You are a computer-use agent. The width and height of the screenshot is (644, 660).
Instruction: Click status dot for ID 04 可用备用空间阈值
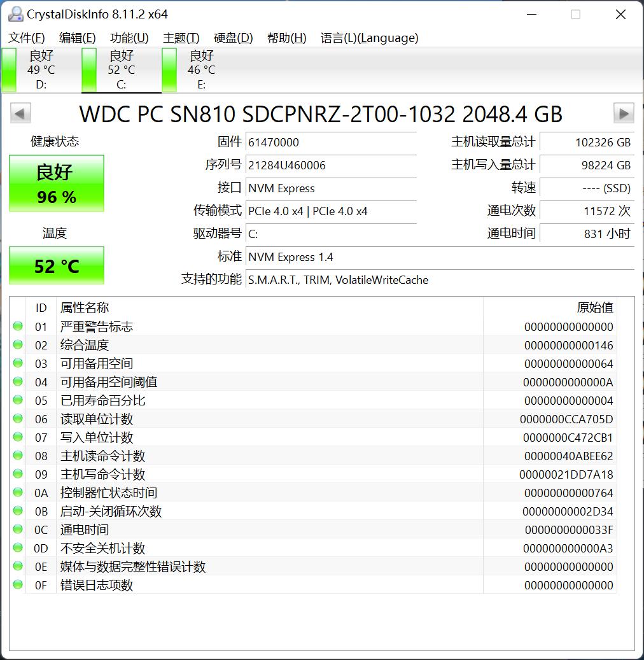tap(18, 382)
